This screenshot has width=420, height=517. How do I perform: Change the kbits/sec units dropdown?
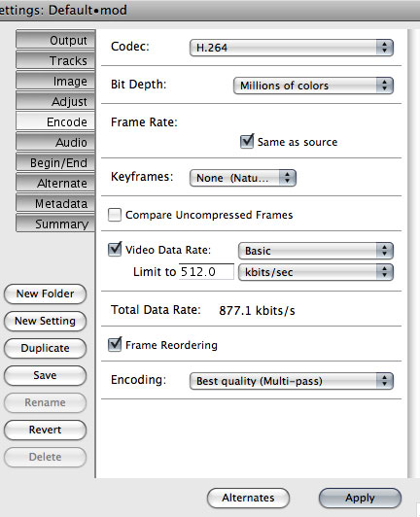coord(315,272)
